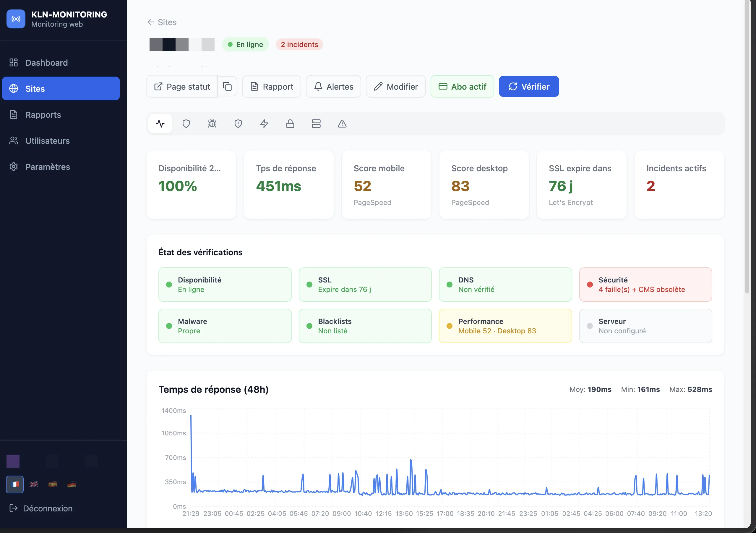Click the Max: 528ms chart statistic
756x533 pixels.
[690, 389]
